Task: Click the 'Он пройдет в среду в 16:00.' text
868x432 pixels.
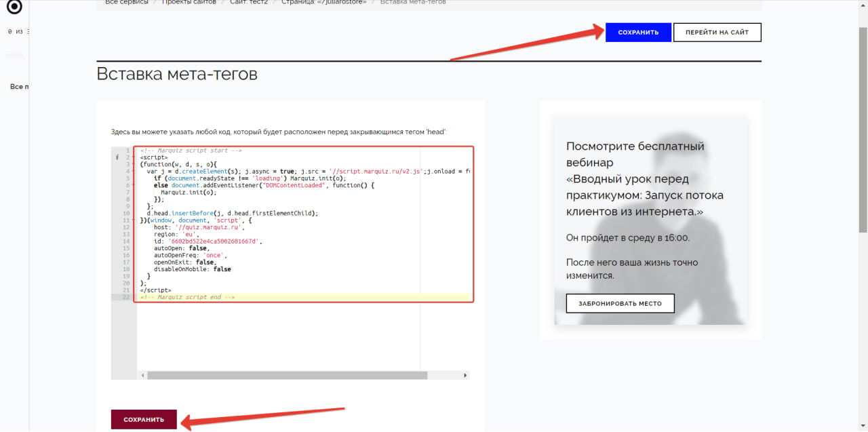Action: point(628,238)
